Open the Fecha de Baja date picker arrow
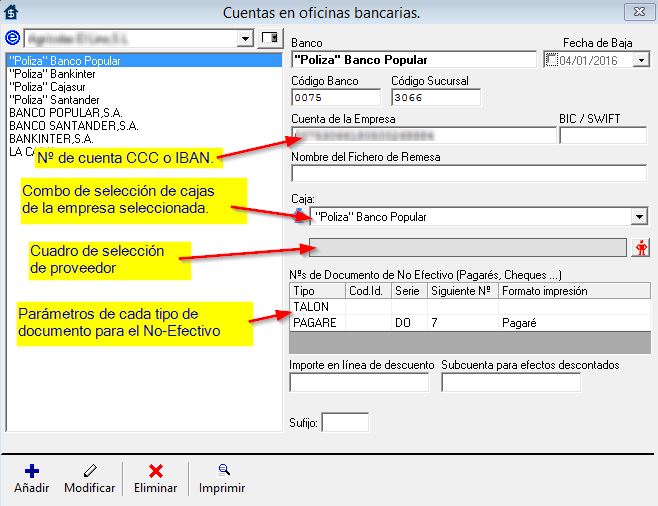The image size is (658, 506). pyautogui.click(x=641, y=60)
